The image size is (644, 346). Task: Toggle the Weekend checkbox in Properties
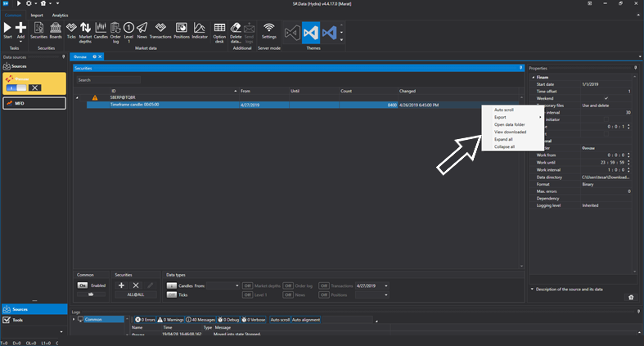coord(605,98)
